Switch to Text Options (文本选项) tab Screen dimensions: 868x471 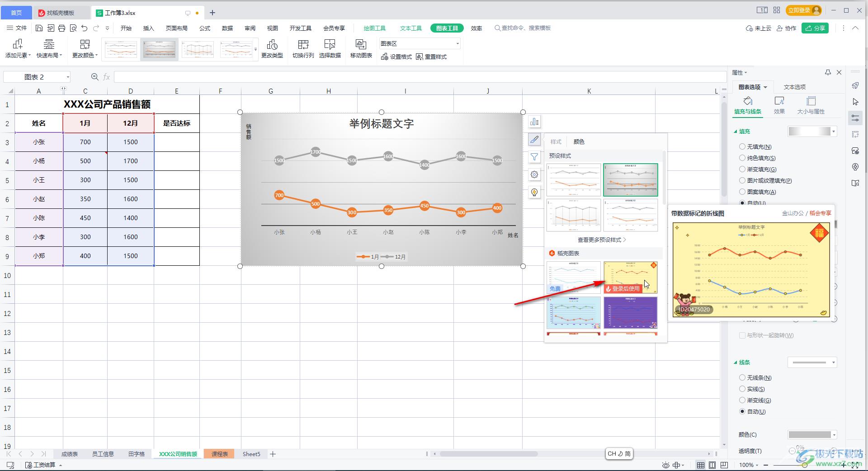point(794,87)
